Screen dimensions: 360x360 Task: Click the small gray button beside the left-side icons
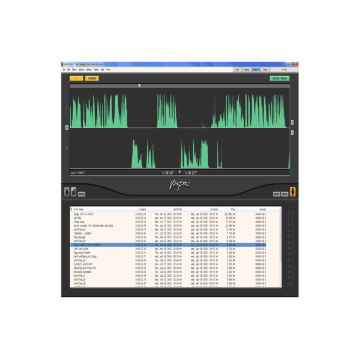tap(81, 194)
